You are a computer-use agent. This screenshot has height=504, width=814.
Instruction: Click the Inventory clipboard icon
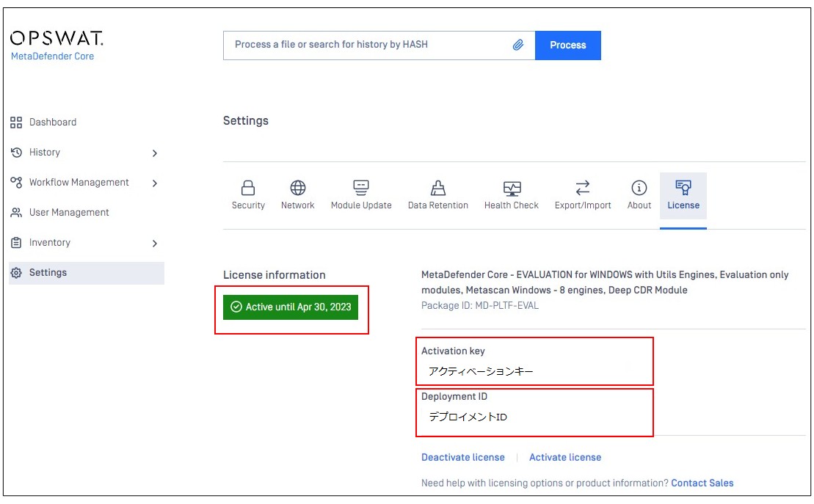tap(16, 243)
